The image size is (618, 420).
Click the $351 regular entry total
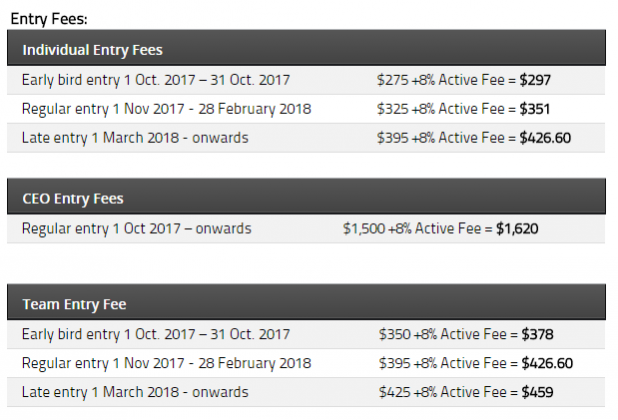click(x=534, y=109)
